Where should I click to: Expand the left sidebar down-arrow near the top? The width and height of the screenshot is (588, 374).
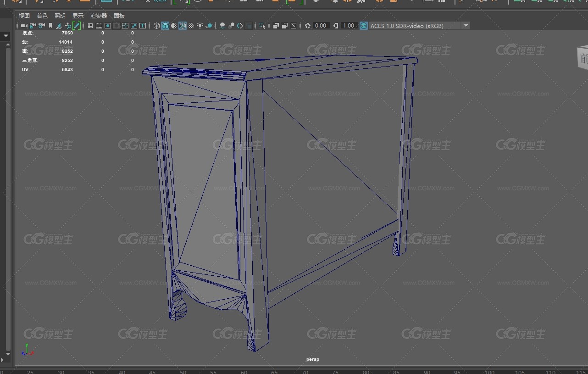(x=6, y=35)
